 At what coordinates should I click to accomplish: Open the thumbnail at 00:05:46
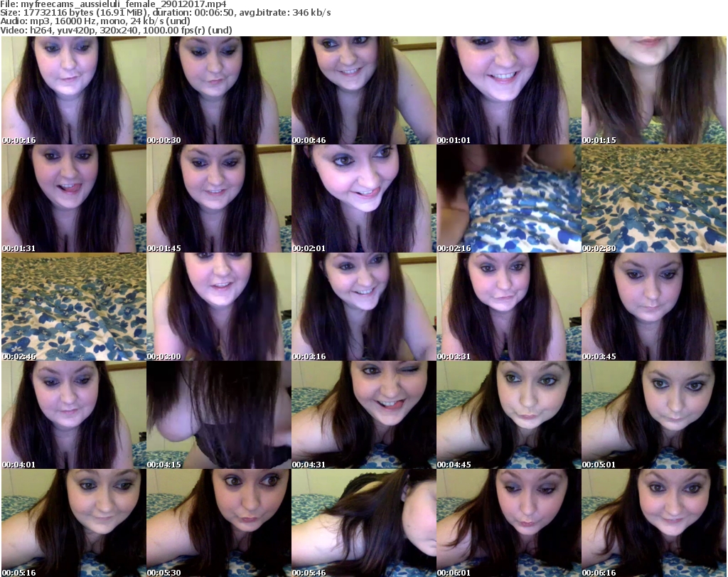click(363, 523)
